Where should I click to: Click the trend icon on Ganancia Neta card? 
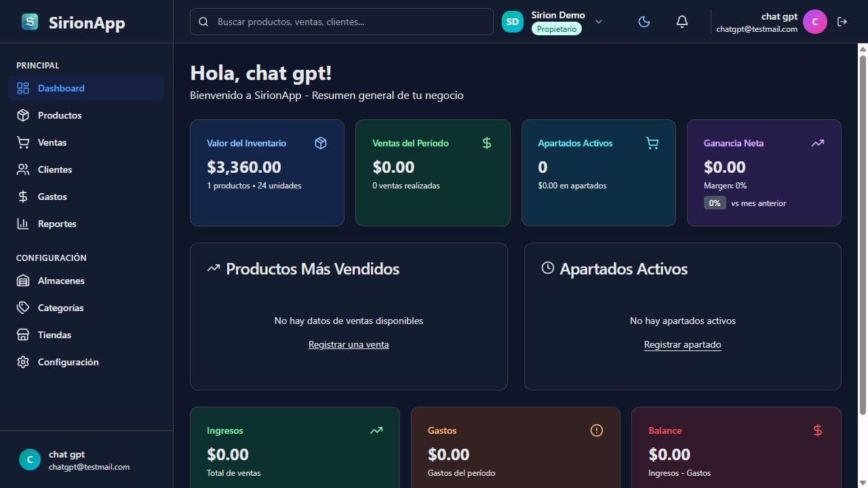click(x=818, y=143)
